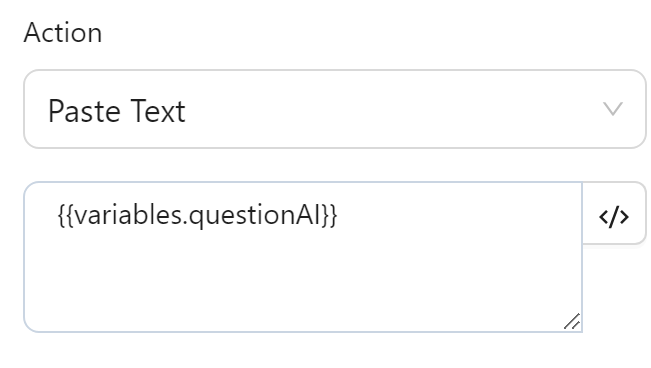
Task: Click the opening curly braces in the text area
Action: [66, 216]
